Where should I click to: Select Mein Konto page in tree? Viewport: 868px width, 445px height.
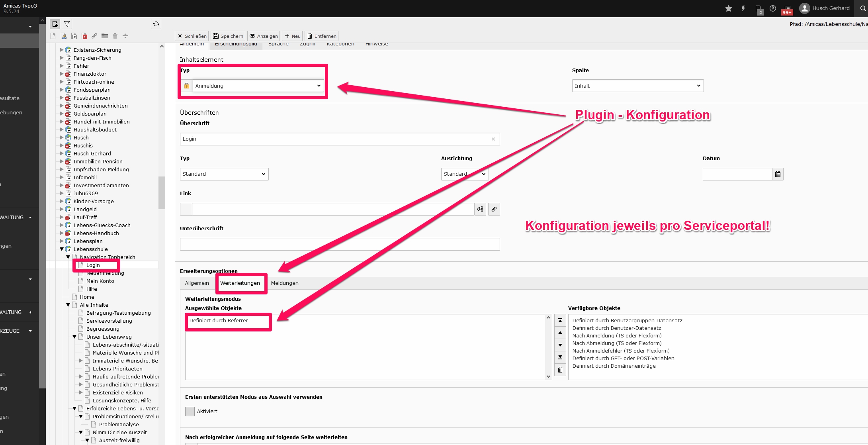click(100, 281)
